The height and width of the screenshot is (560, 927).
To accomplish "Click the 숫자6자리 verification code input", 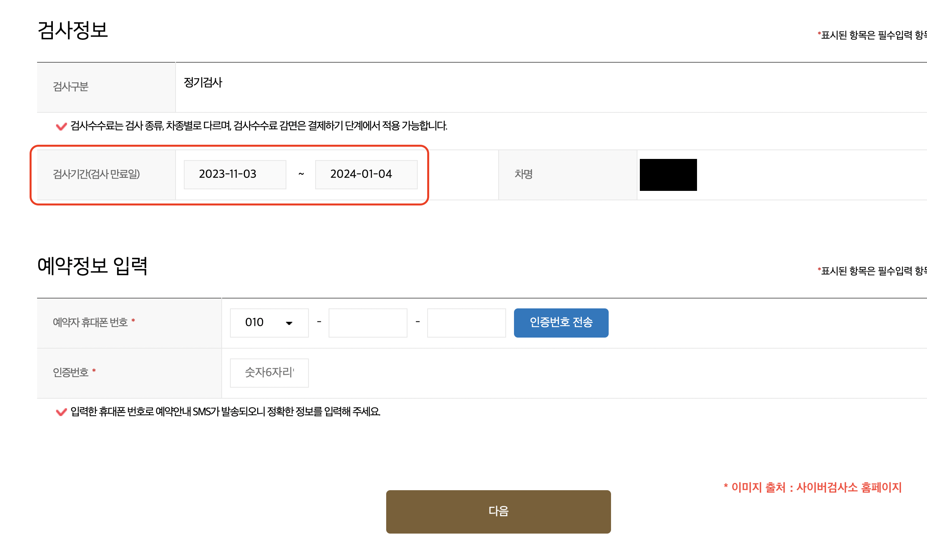I will pos(269,372).
